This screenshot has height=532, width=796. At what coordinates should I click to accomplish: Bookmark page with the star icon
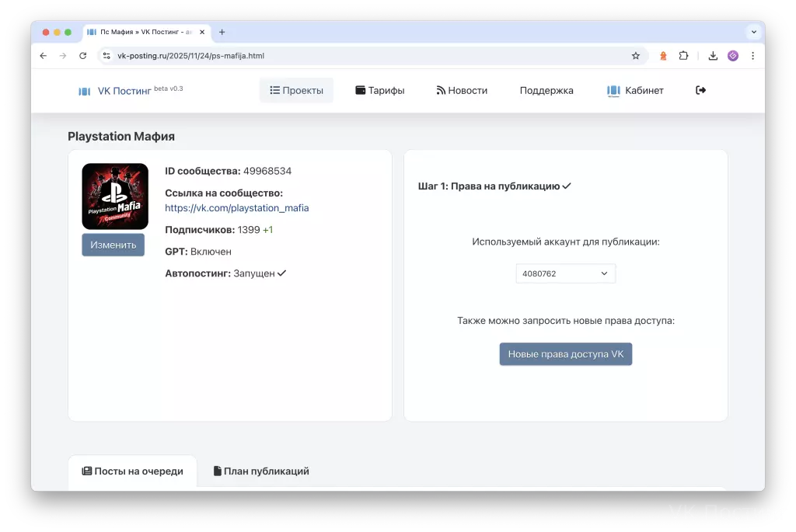pyautogui.click(x=636, y=56)
